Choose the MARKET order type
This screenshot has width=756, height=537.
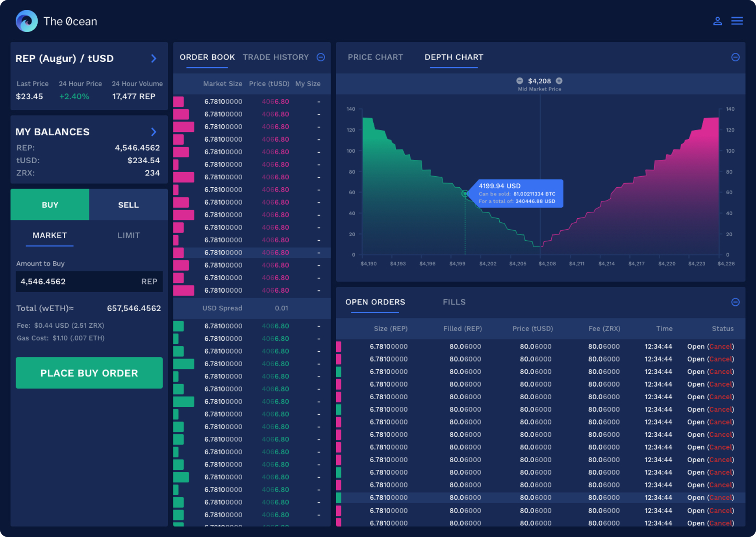pos(50,235)
